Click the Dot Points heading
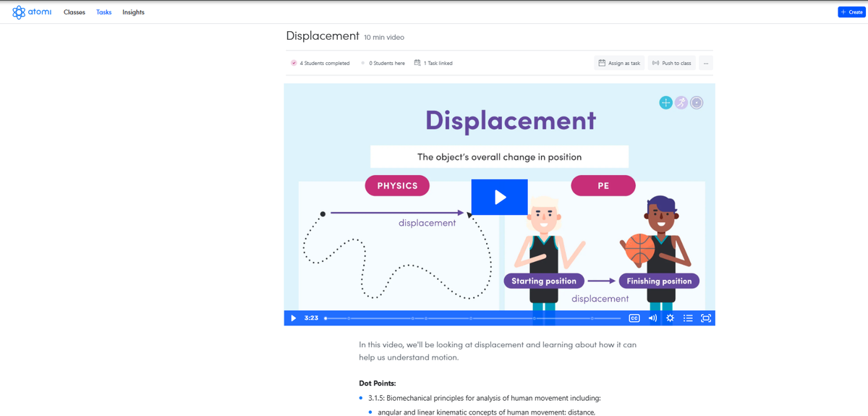Viewport: 868px width, 416px height. [378, 383]
